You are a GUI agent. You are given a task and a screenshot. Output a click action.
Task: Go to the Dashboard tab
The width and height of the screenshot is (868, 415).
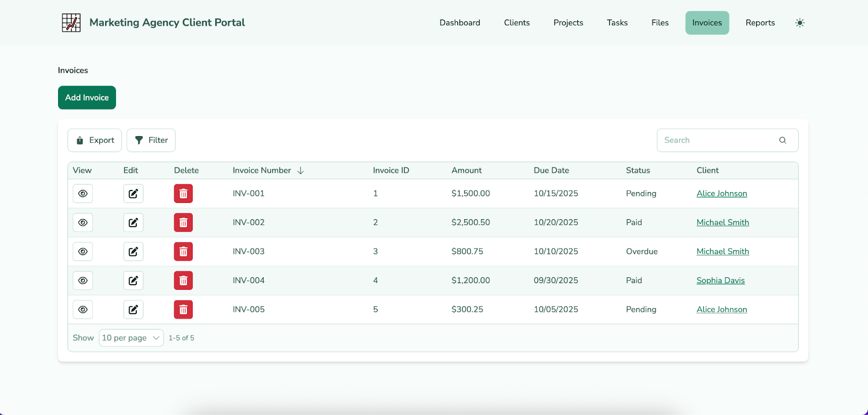pyautogui.click(x=459, y=23)
